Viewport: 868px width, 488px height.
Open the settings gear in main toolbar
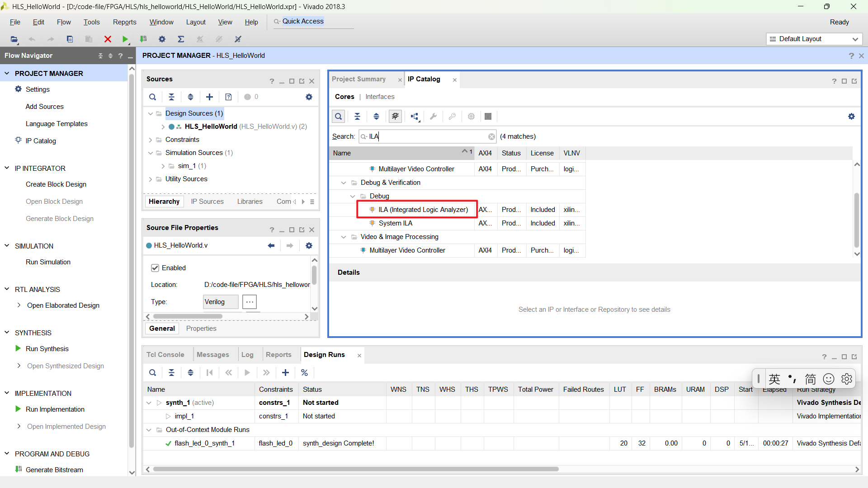point(162,39)
